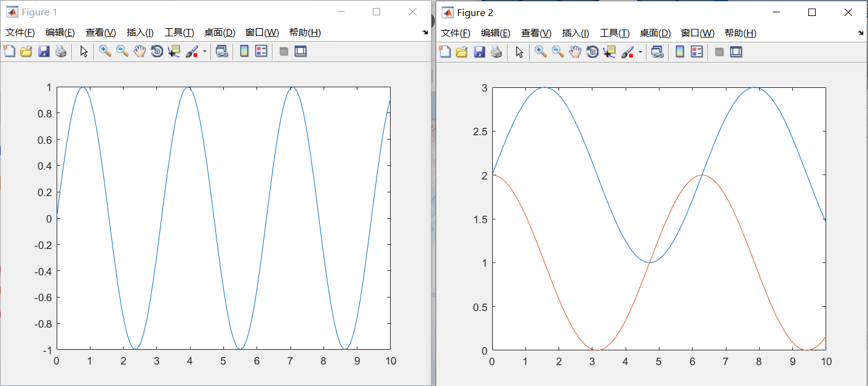Open 编辑(E) menu in Figure 2

pyautogui.click(x=496, y=33)
